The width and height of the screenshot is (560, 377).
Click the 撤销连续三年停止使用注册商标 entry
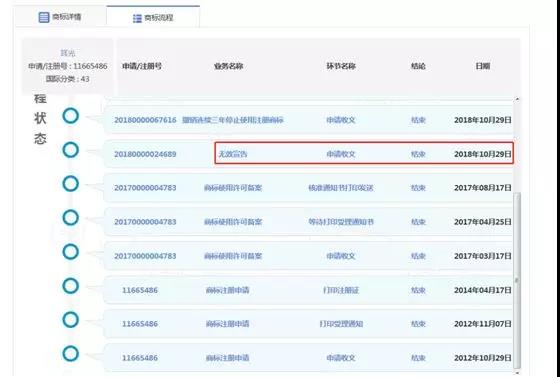point(233,120)
